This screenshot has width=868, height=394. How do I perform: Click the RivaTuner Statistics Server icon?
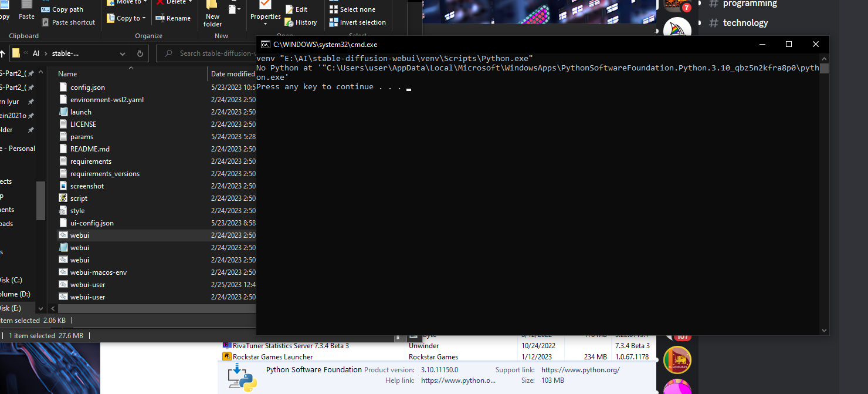[x=226, y=346]
